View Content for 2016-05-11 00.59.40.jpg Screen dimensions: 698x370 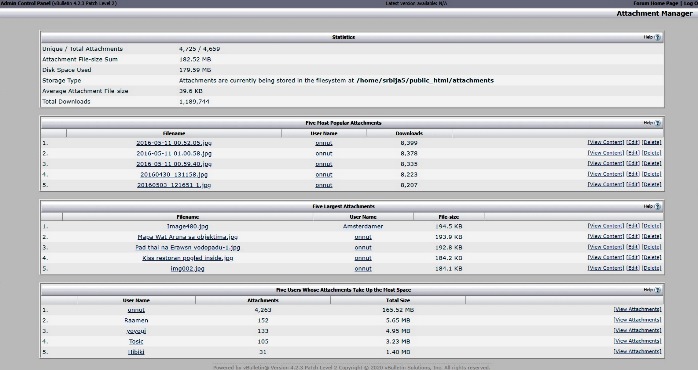[x=606, y=163]
